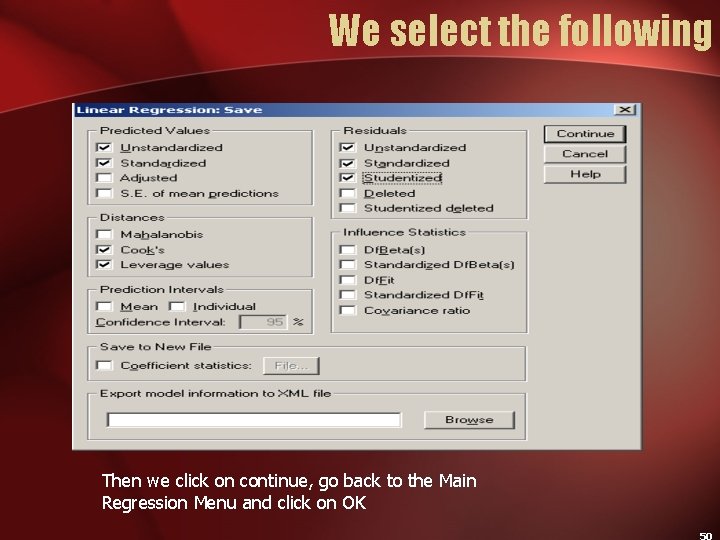Image resolution: width=720 pixels, height=540 pixels.
Task: Click the Continue button
Action: tap(585, 134)
